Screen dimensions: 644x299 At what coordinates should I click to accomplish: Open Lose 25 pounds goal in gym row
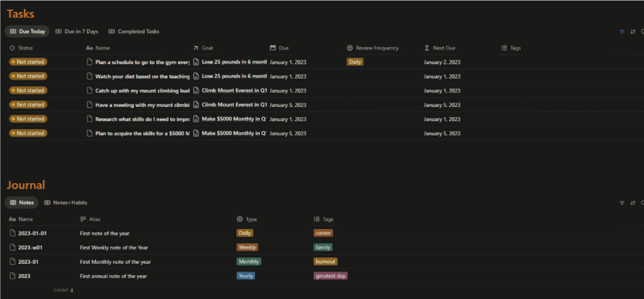(234, 62)
